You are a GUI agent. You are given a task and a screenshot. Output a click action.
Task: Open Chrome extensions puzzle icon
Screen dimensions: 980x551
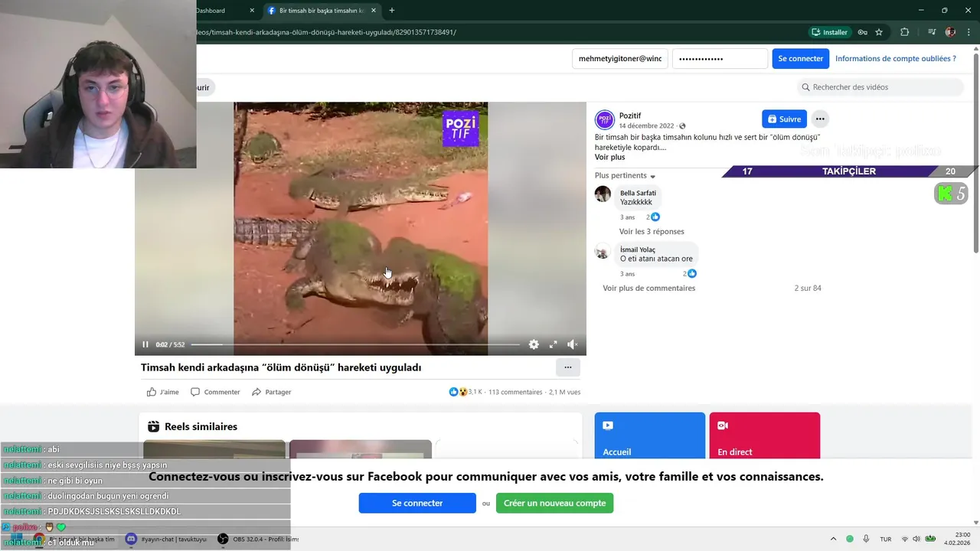tap(904, 32)
